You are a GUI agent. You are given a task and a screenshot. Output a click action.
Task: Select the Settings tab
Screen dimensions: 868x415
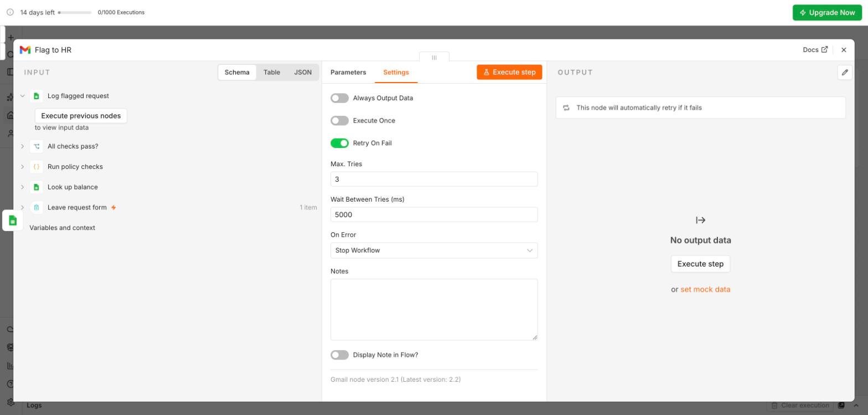396,73
